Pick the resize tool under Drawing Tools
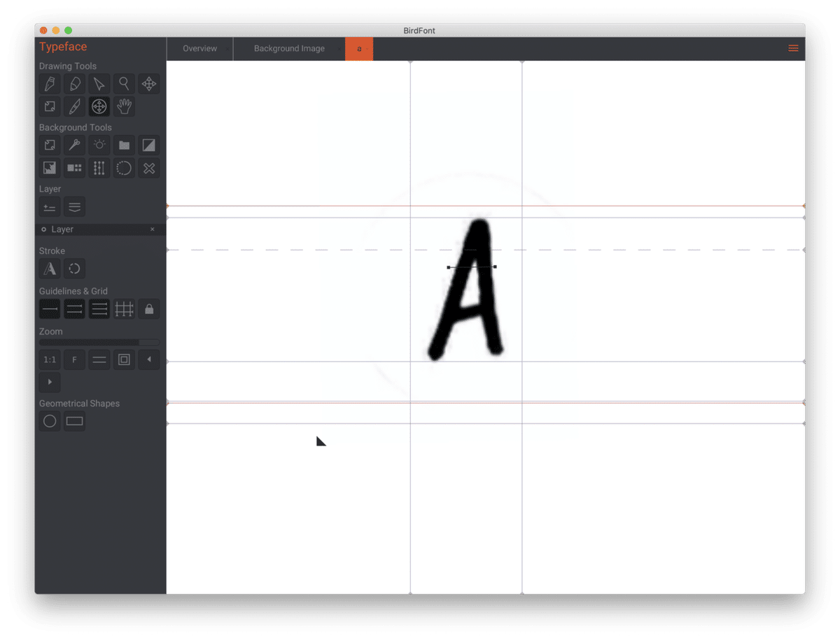The height and width of the screenshot is (640, 840). click(x=50, y=106)
